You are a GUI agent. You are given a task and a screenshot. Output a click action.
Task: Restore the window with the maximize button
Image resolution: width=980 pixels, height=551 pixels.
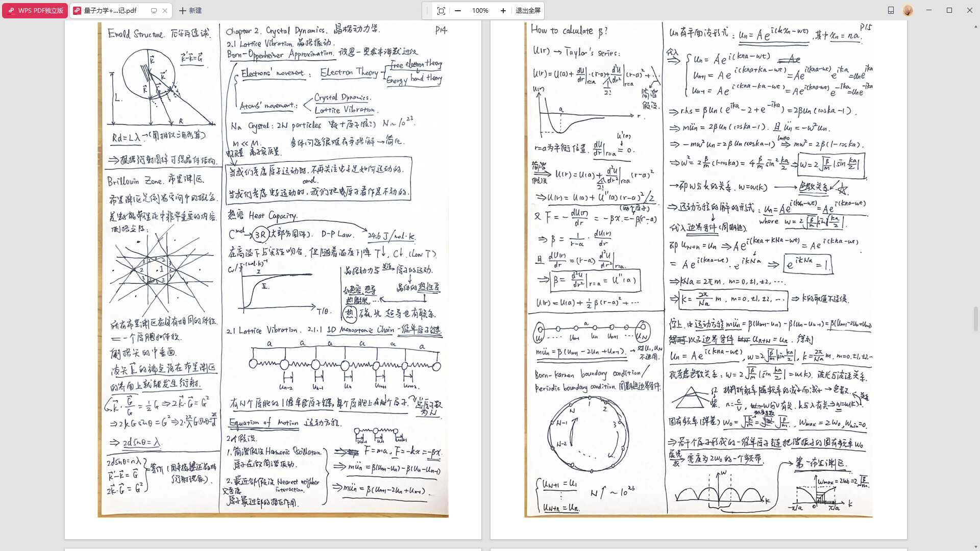(x=949, y=10)
